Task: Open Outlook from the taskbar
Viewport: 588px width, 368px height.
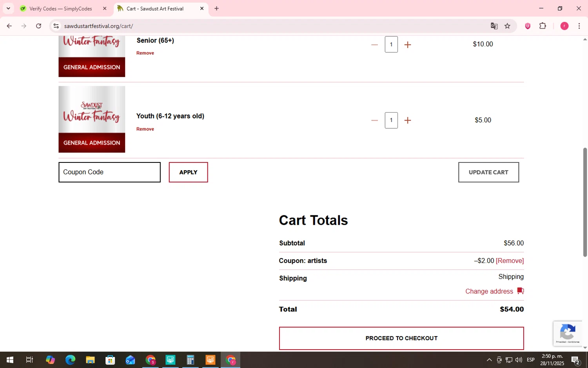Action: [130, 360]
